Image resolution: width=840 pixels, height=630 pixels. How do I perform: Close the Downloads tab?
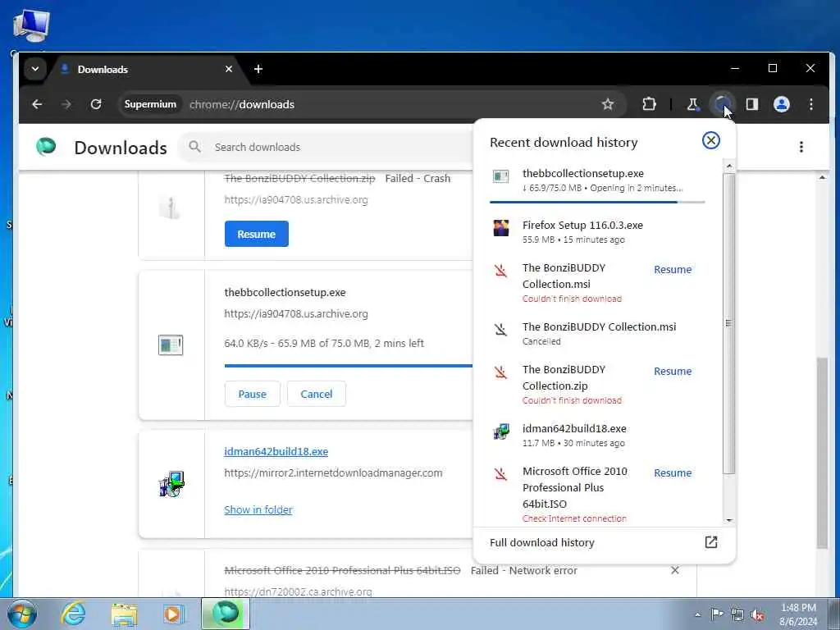[229, 69]
